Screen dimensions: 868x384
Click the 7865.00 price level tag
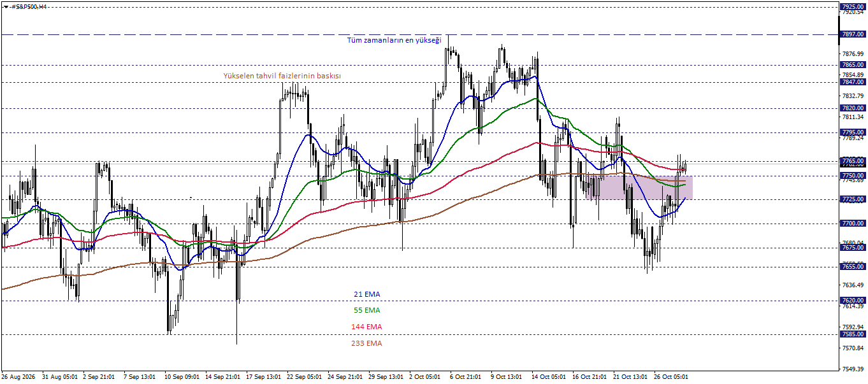pyautogui.click(x=852, y=65)
